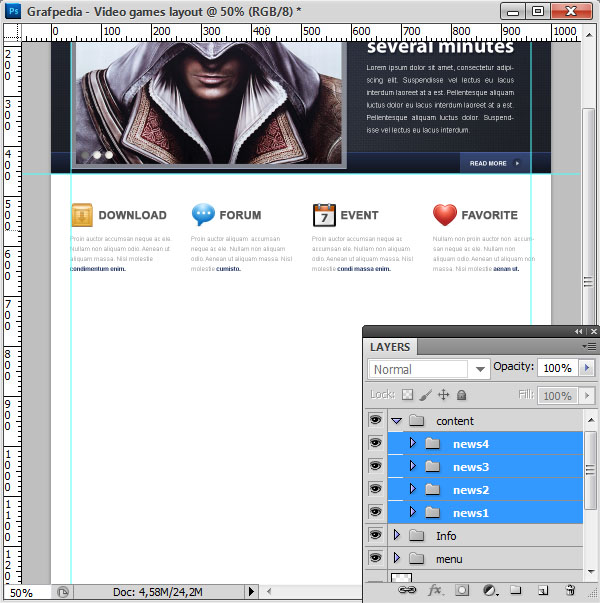Lock all padlock icon
Viewport: 600px width, 603px height.
pos(462,395)
